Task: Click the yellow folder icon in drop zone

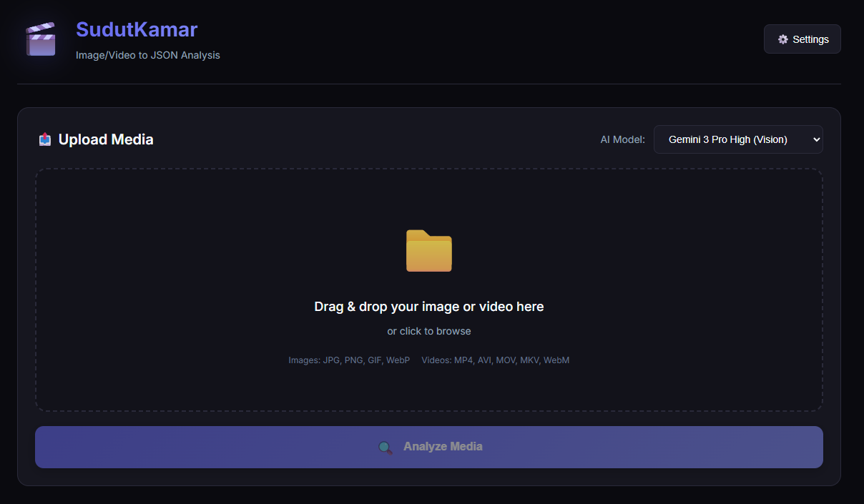Action: click(429, 251)
